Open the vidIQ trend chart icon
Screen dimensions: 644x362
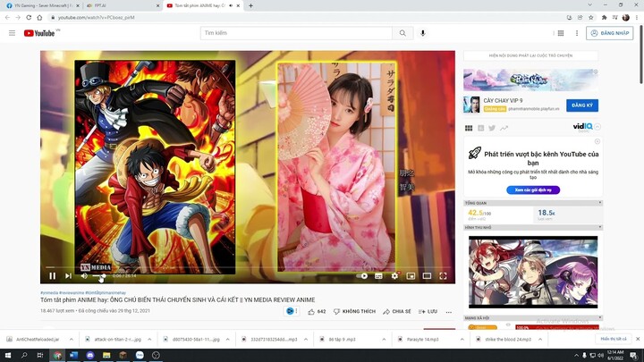pos(504,128)
